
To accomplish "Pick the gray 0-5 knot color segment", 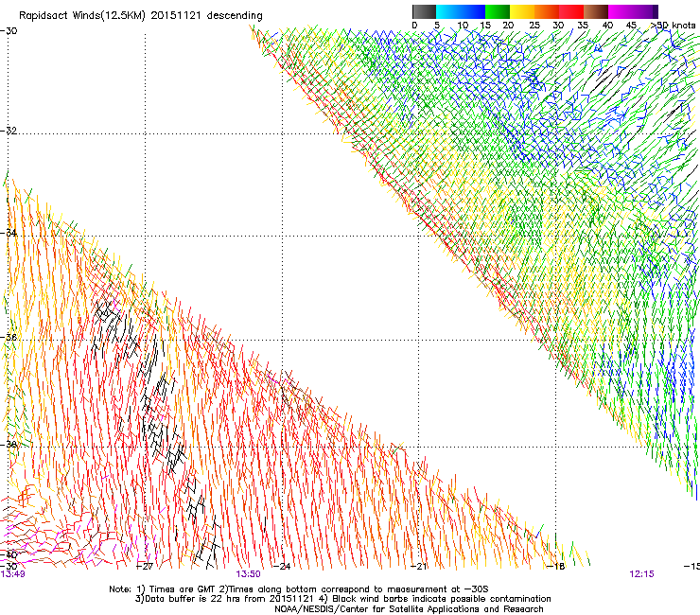I will point(424,11).
